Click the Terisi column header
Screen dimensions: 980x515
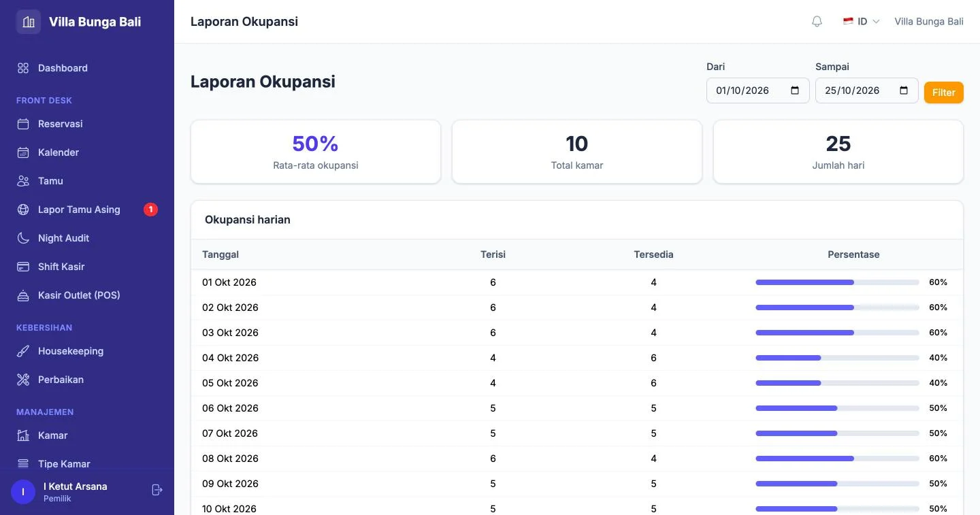493,254
